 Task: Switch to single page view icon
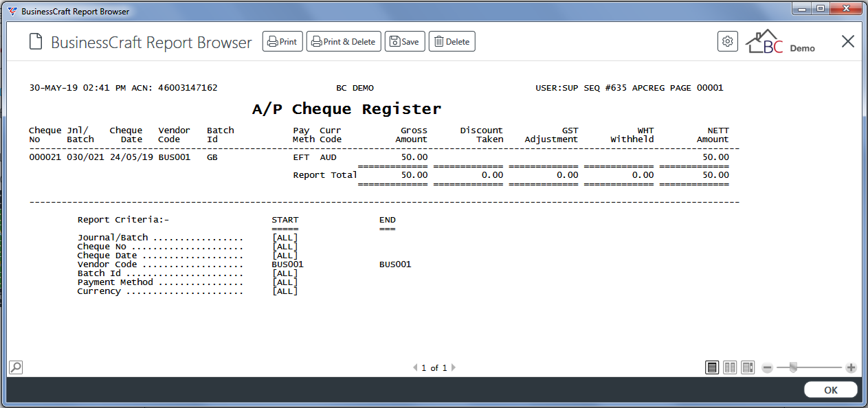point(713,367)
